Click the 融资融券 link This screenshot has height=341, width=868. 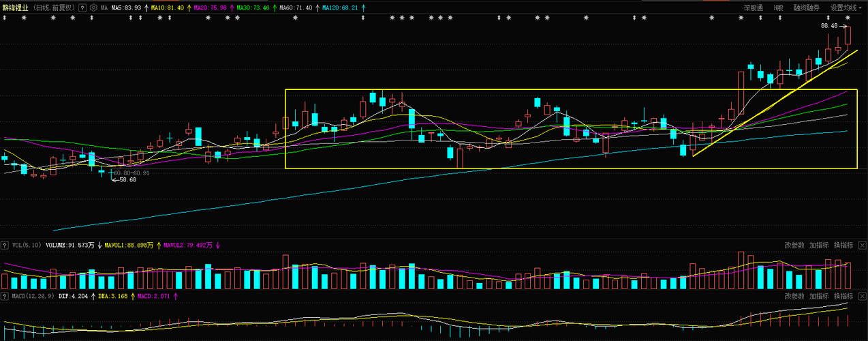click(807, 8)
